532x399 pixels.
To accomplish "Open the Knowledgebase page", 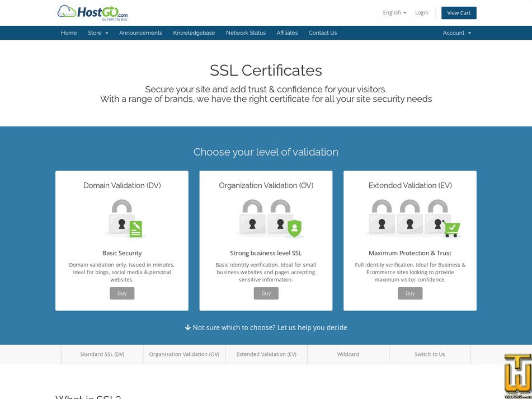I will tap(194, 32).
